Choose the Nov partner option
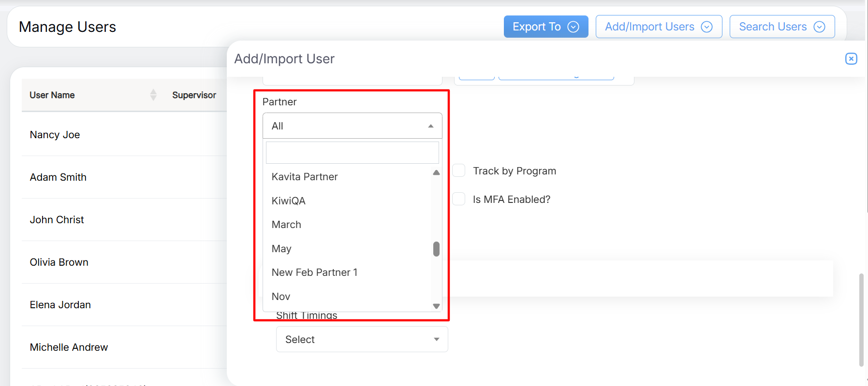The height and width of the screenshot is (386, 868). click(281, 297)
